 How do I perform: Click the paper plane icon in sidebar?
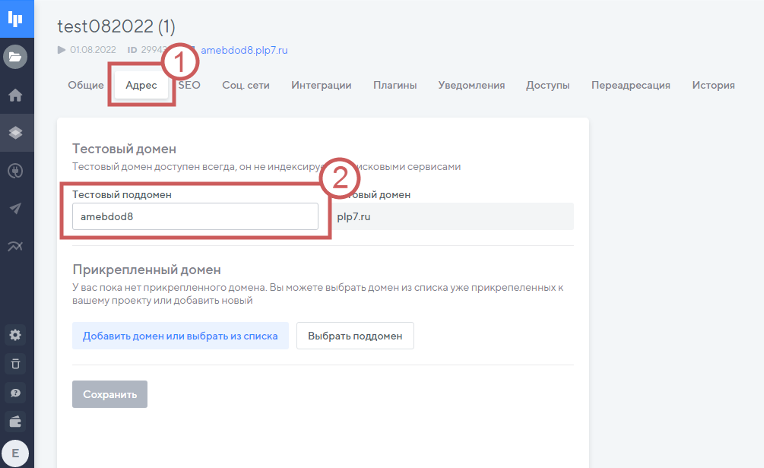[x=16, y=208]
